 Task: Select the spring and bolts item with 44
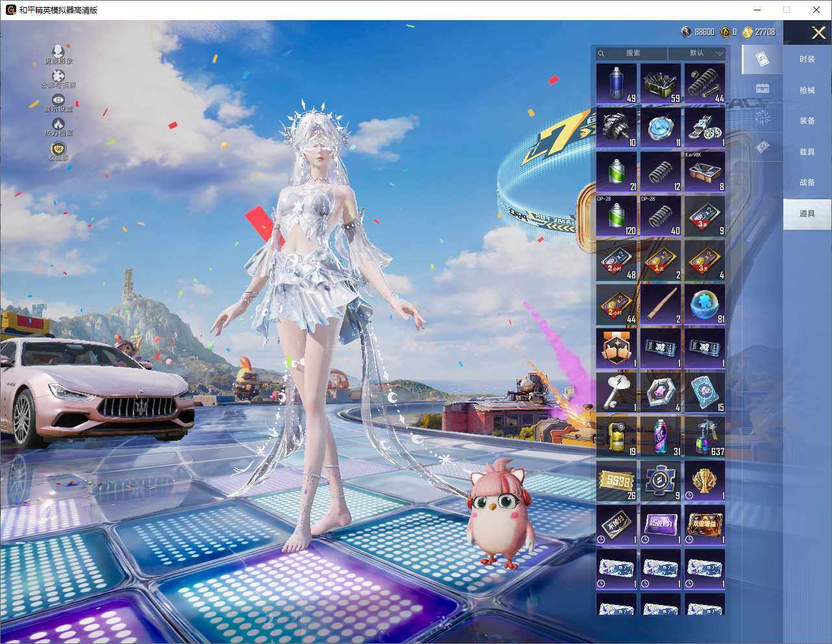click(x=705, y=83)
